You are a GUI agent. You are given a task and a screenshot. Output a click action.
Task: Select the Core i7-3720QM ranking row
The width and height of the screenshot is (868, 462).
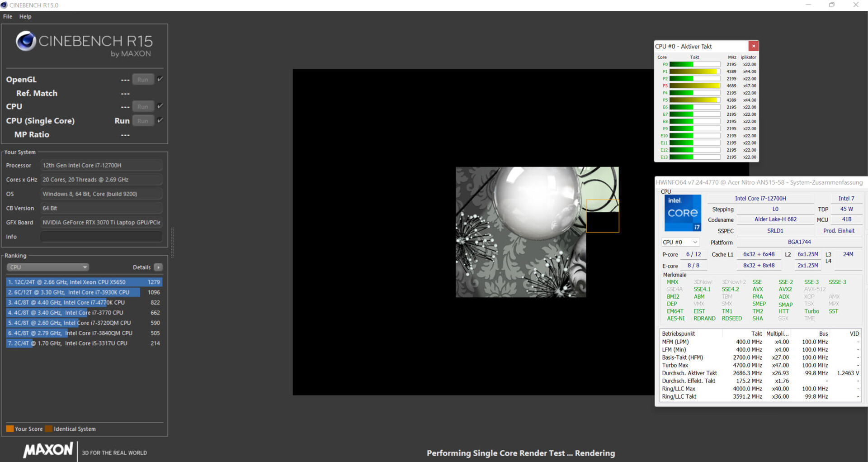point(84,323)
